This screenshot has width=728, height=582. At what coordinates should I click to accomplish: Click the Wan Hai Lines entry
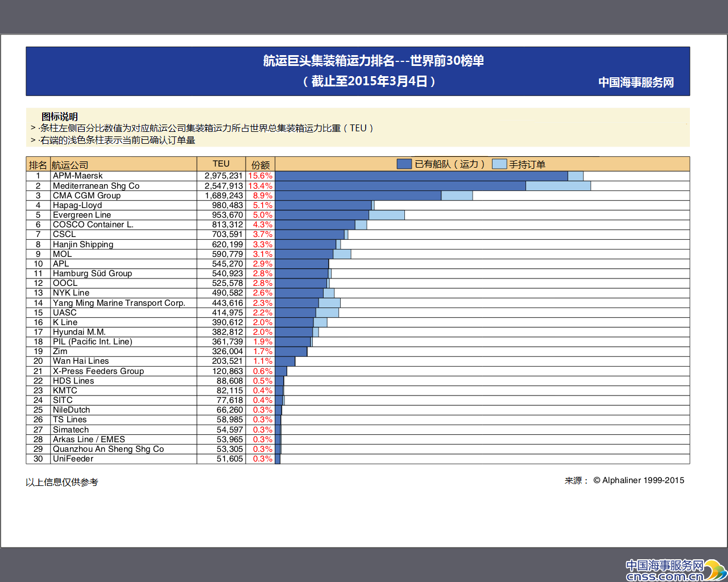(x=81, y=361)
